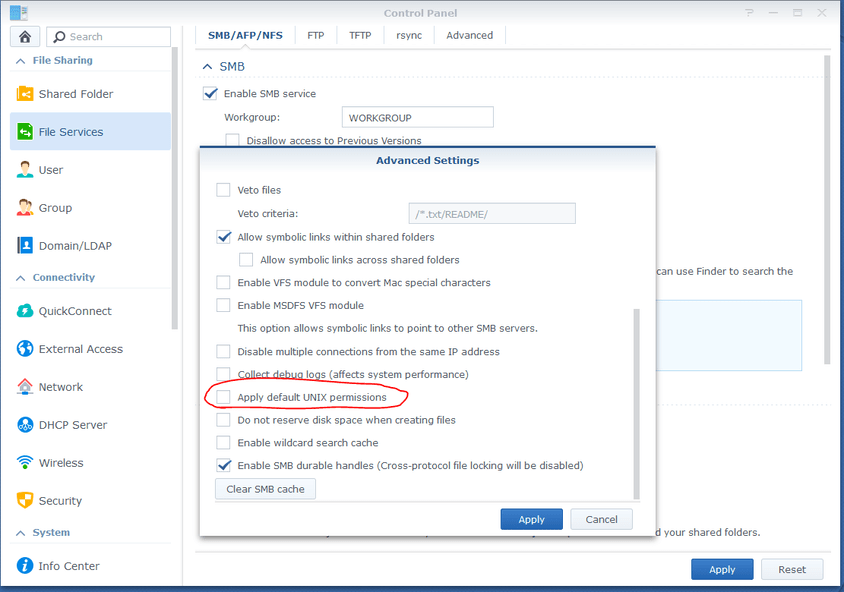This screenshot has width=844, height=592.
Task: Click the help question mark icon
Action: point(749,12)
